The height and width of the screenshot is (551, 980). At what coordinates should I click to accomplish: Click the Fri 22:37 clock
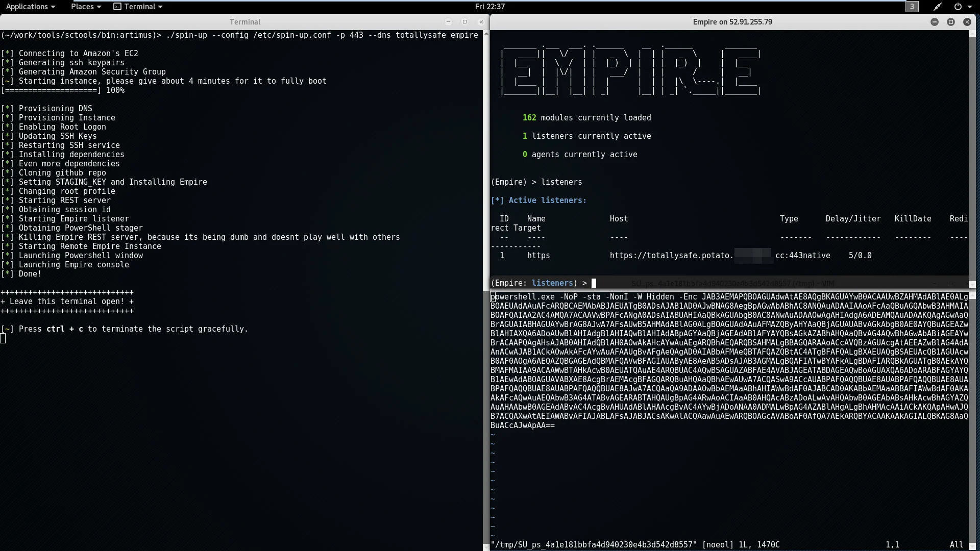click(x=489, y=7)
